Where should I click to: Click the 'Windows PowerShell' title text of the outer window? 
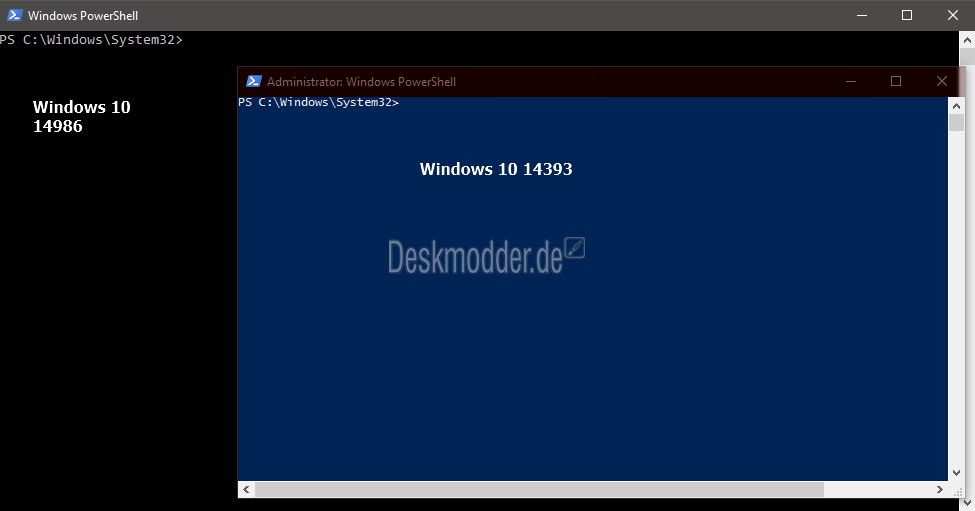[x=83, y=16]
